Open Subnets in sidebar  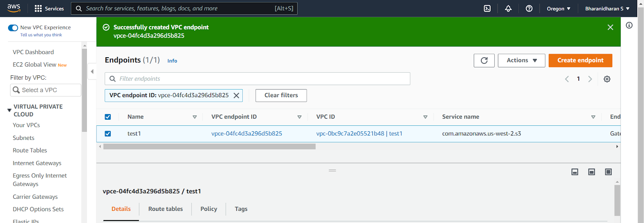(x=23, y=138)
